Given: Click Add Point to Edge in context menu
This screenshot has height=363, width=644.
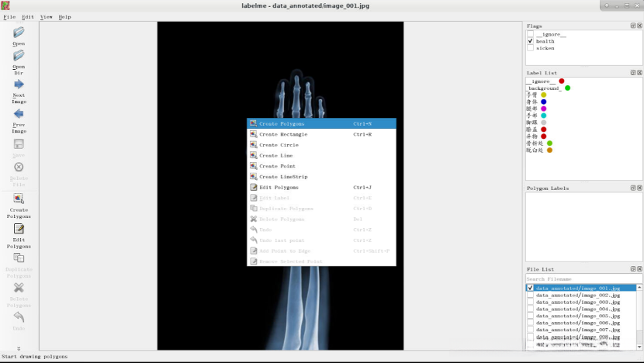Looking at the screenshot, I should pos(321,251).
